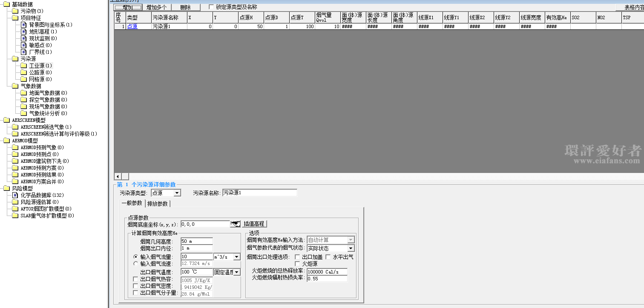Click the 增加多个 button

click(x=157, y=7)
